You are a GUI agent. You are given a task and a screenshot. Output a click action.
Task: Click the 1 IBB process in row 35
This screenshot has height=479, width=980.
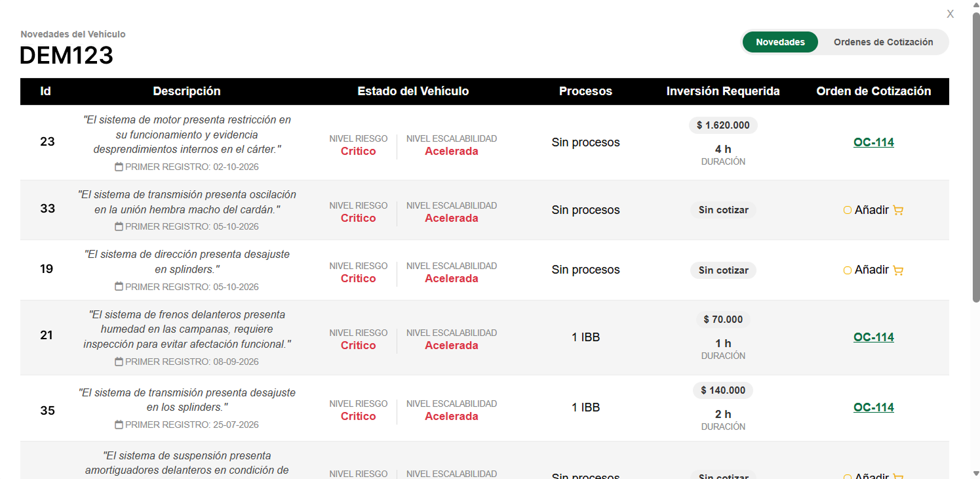coord(585,407)
